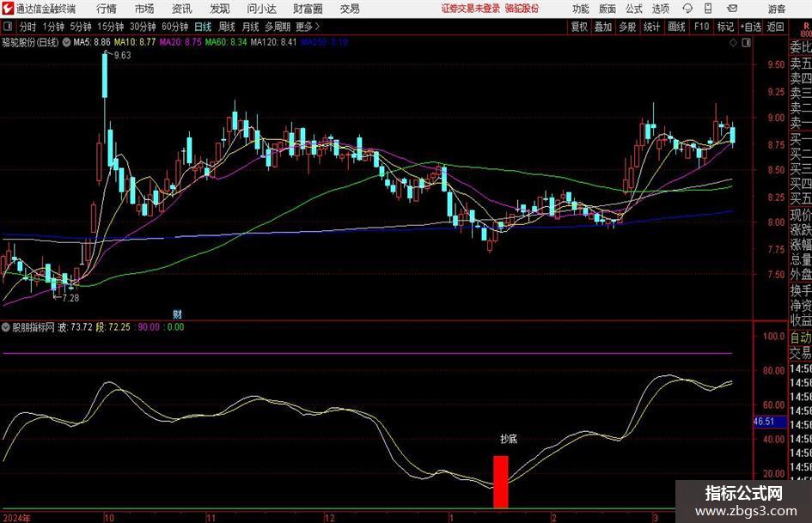
Task: Open the 发现 menu
Action: (219, 9)
